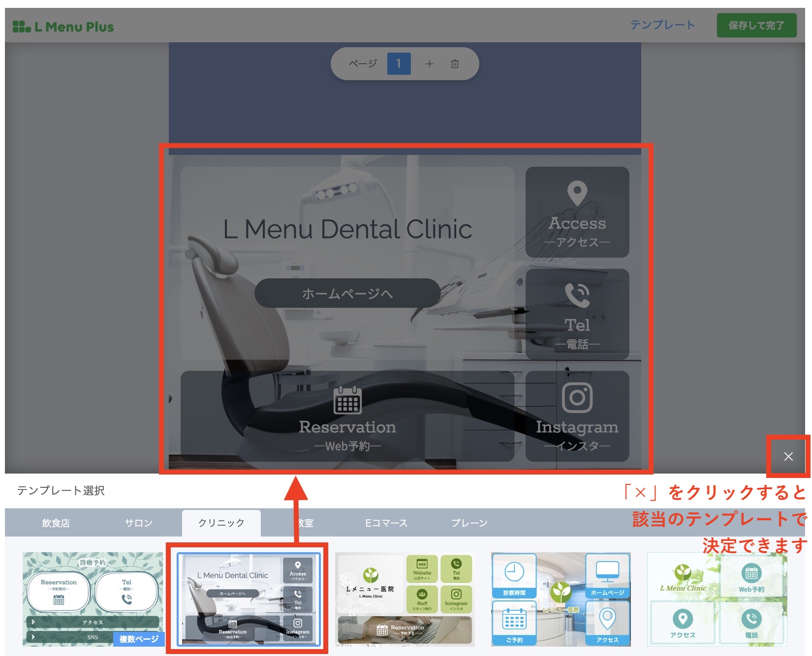This screenshot has width=812, height=656.
Task: Click the Instagram icon in preview
Action: pos(577,397)
